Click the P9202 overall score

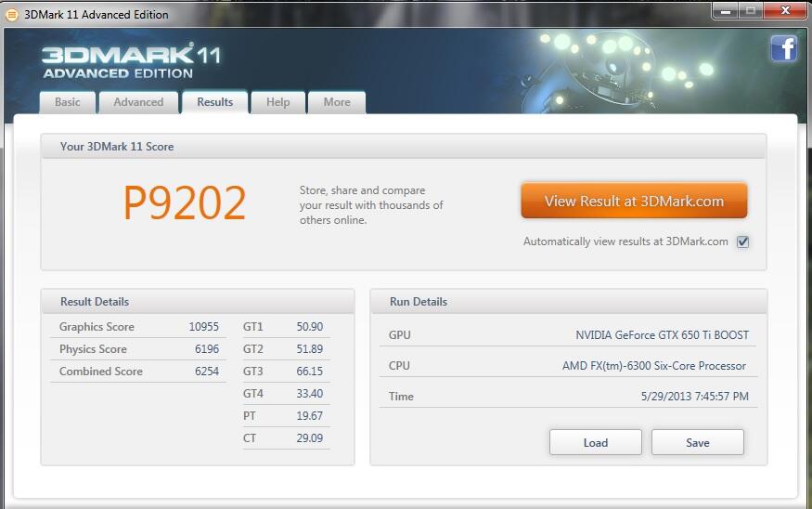click(x=185, y=202)
